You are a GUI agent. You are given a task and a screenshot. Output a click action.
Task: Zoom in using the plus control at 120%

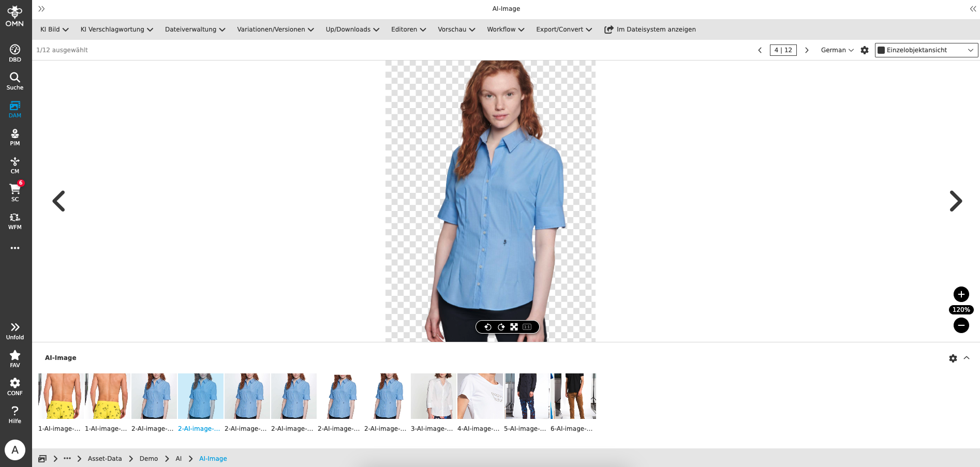tap(961, 294)
